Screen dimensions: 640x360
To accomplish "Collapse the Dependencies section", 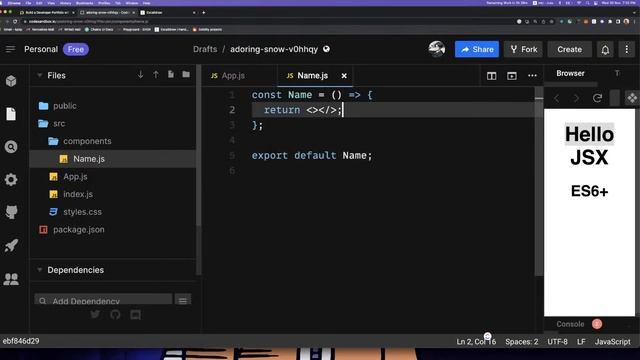I will pyautogui.click(x=40, y=270).
